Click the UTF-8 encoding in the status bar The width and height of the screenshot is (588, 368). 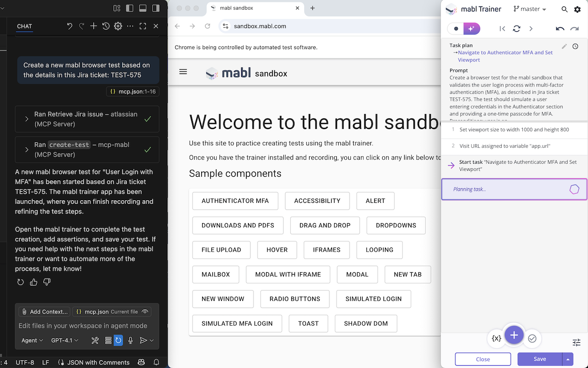pyautogui.click(x=25, y=362)
